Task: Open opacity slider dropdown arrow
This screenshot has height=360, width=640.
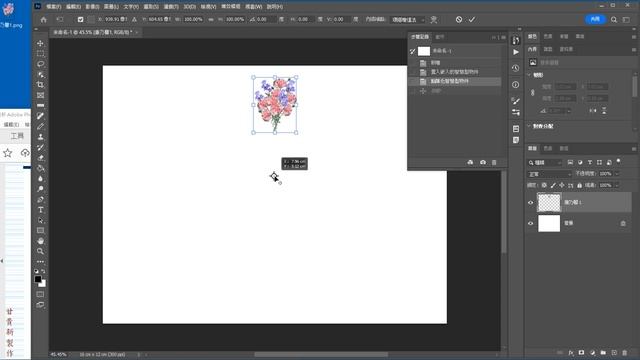Action: (x=617, y=174)
